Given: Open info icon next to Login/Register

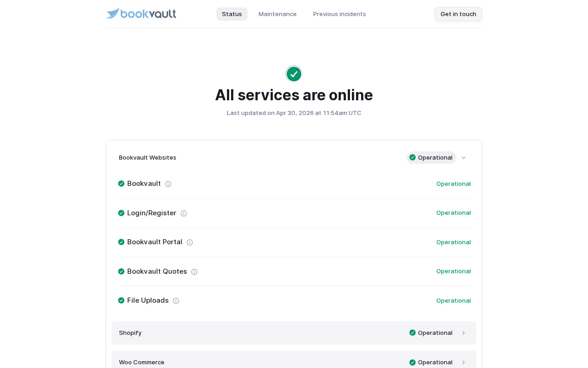Looking at the screenshot, I should click(184, 213).
